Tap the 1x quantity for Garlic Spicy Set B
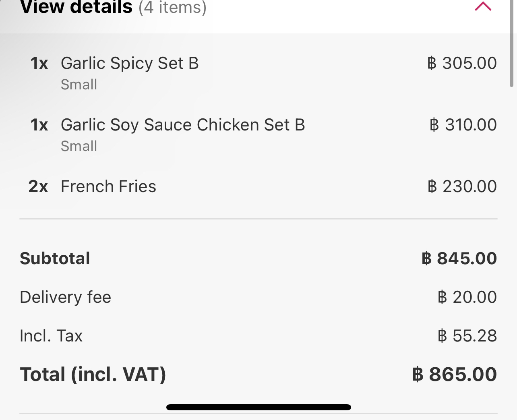Image resolution: width=517 pixels, height=420 pixels. click(x=39, y=63)
